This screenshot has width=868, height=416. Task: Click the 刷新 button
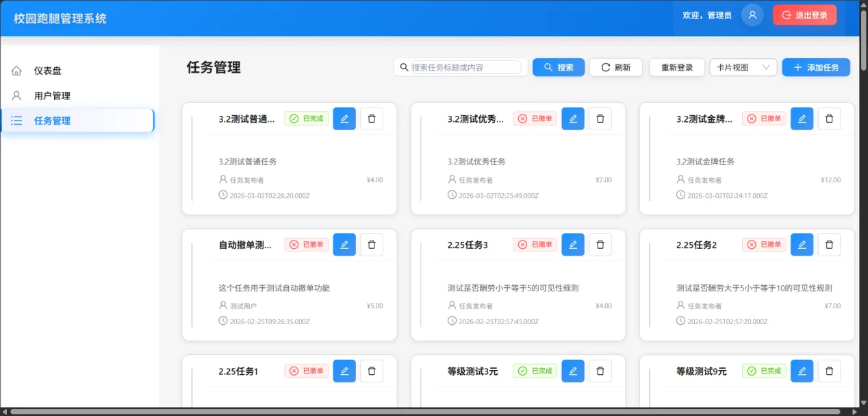click(616, 67)
